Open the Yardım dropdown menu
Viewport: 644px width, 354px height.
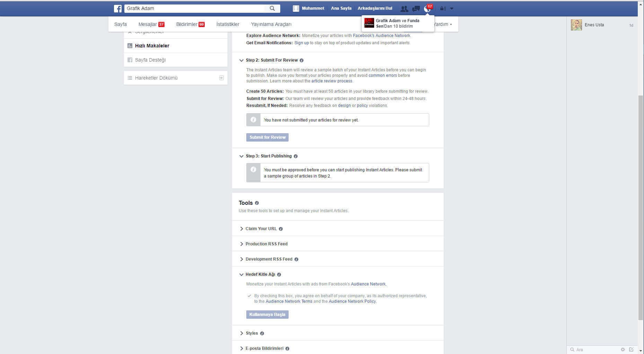click(x=443, y=24)
